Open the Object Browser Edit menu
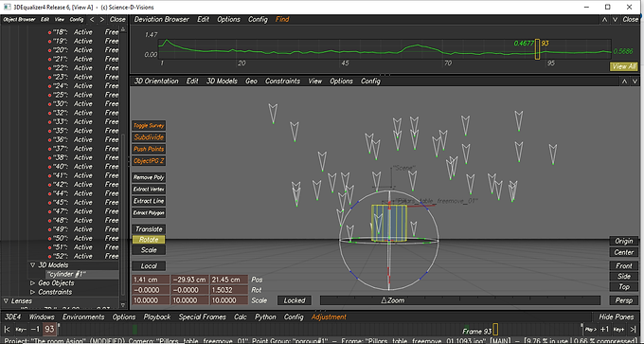 (x=45, y=19)
